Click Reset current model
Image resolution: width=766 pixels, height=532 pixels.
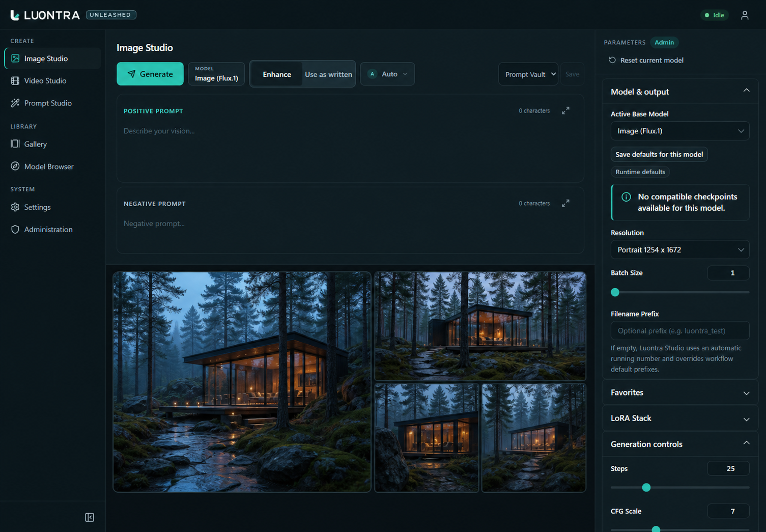tap(646, 60)
